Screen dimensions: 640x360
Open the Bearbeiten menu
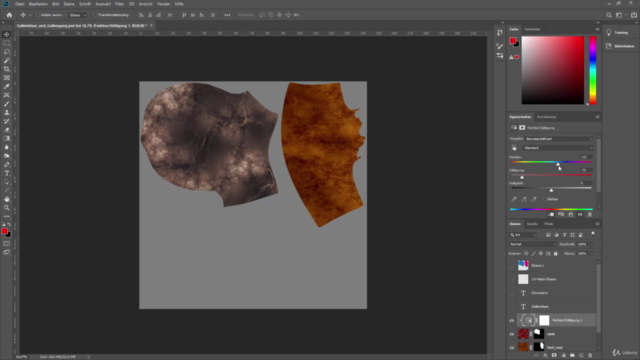pos(38,4)
